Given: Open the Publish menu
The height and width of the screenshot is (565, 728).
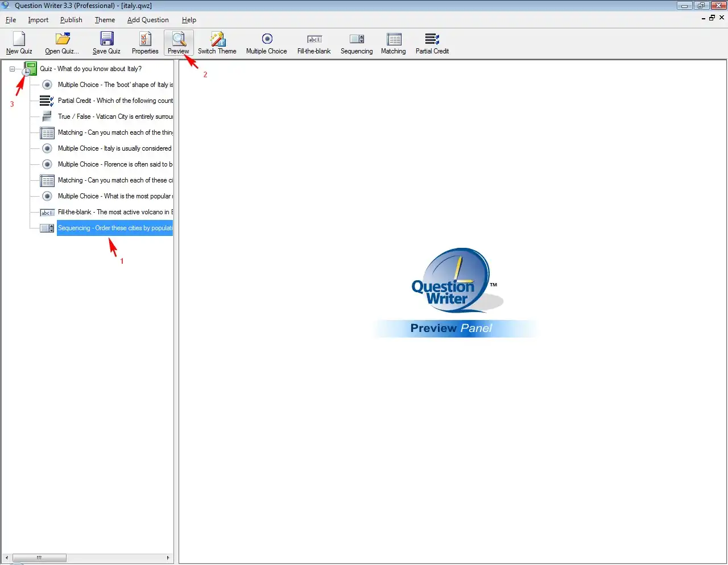Looking at the screenshot, I should coord(71,20).
